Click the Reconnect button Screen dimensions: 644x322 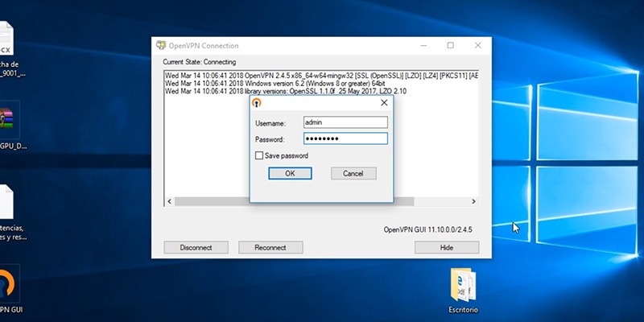pos(270,248)
